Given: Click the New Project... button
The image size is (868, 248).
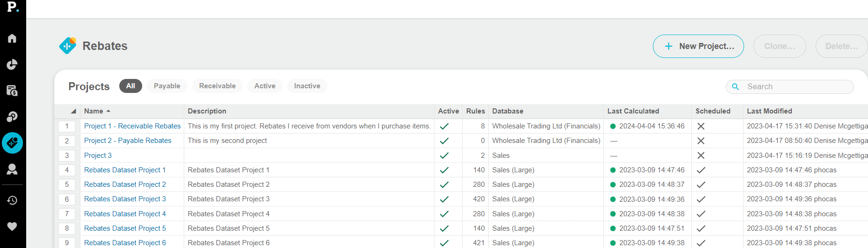Looking at the screenshot, I should tap(698, 46).
